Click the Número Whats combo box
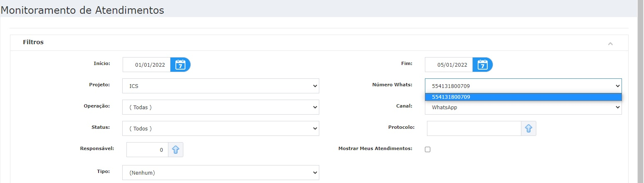This screenshot has width=644, height=183. click(523, 86)
